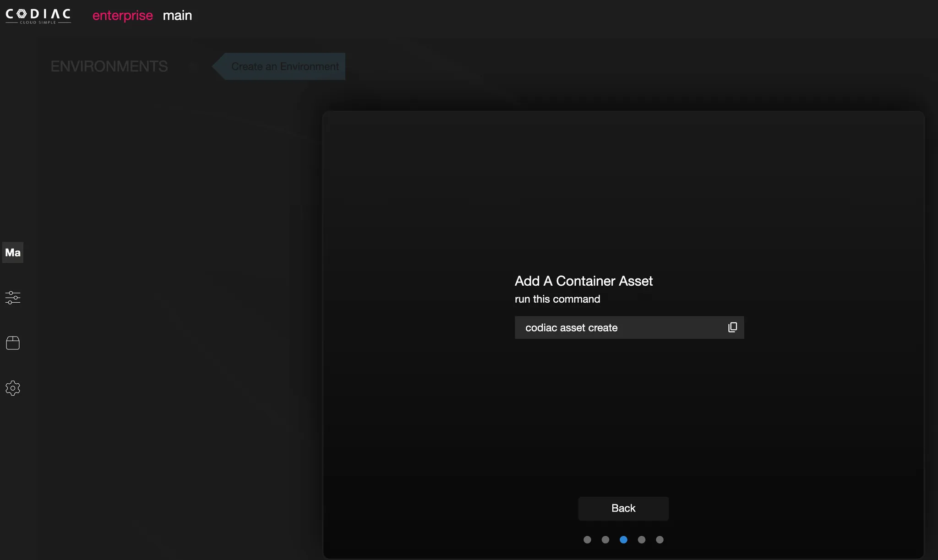Jump to the second wizard step dot
Screen dimensions: 938x560
tap(605, 540)
